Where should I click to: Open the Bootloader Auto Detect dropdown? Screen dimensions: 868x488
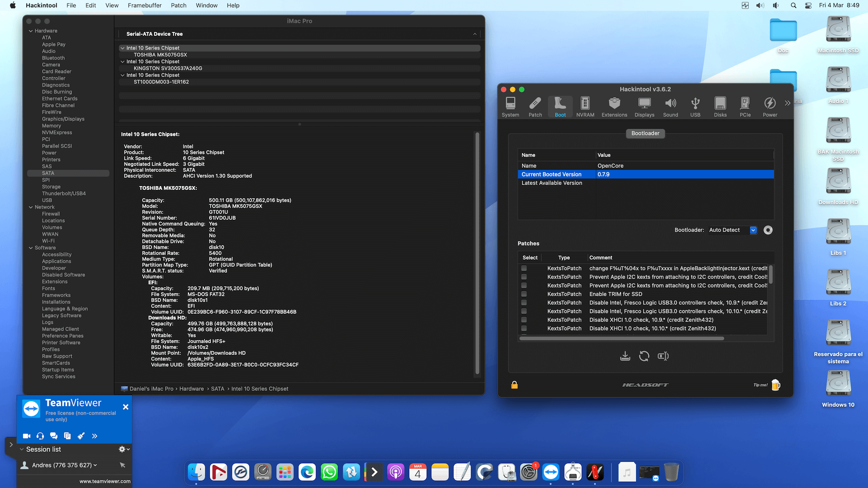[732, 230]
